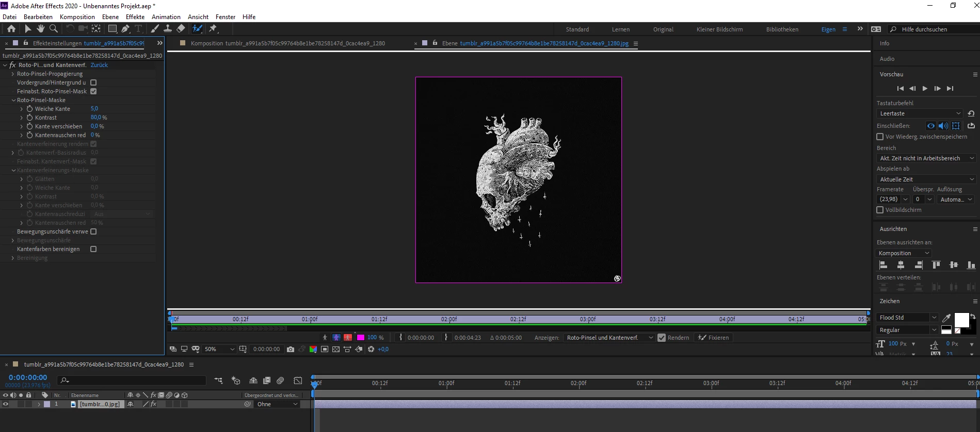Play preview in Vorschau panel
Screen dimensions: 980x432
pyautogui.click(x=925, y=89)
